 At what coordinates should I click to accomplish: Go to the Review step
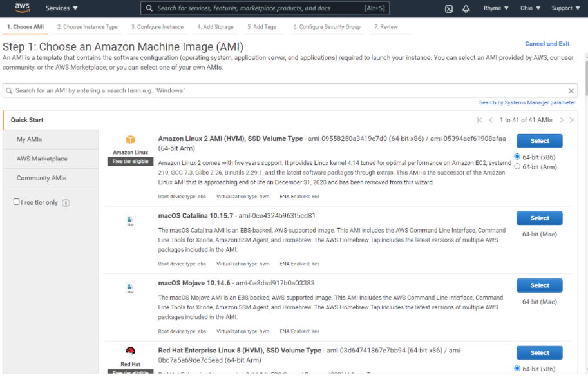(x=386, y=27)
